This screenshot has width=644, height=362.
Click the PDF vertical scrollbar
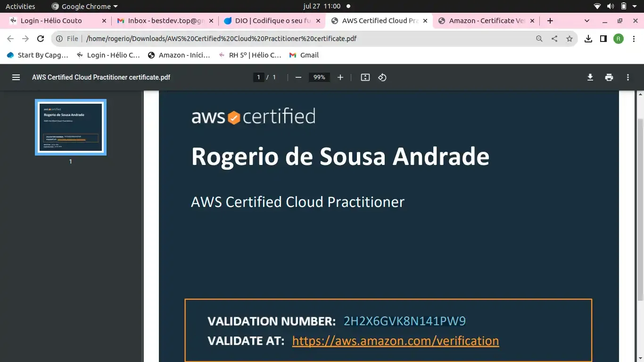pyautogui.click(x=640, y=210)
